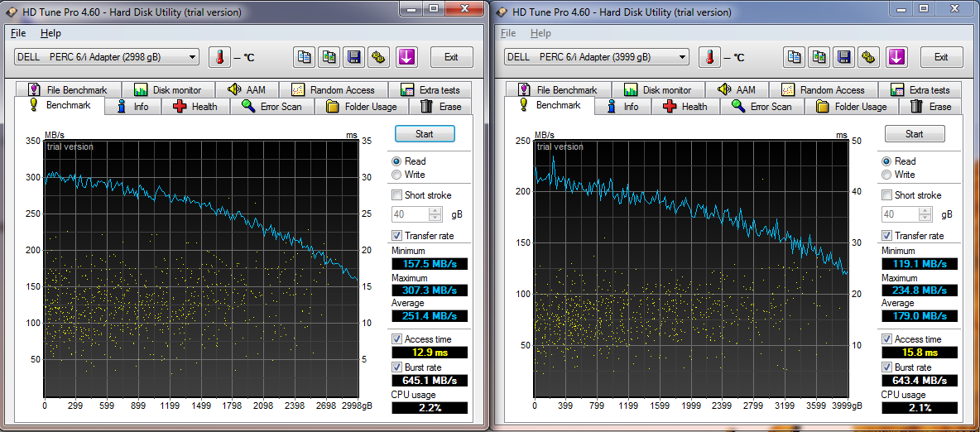The width and height of the screenshot is (980, 432).
Task: Click 12.9 ms access time value
Action: tap(430, 352)
